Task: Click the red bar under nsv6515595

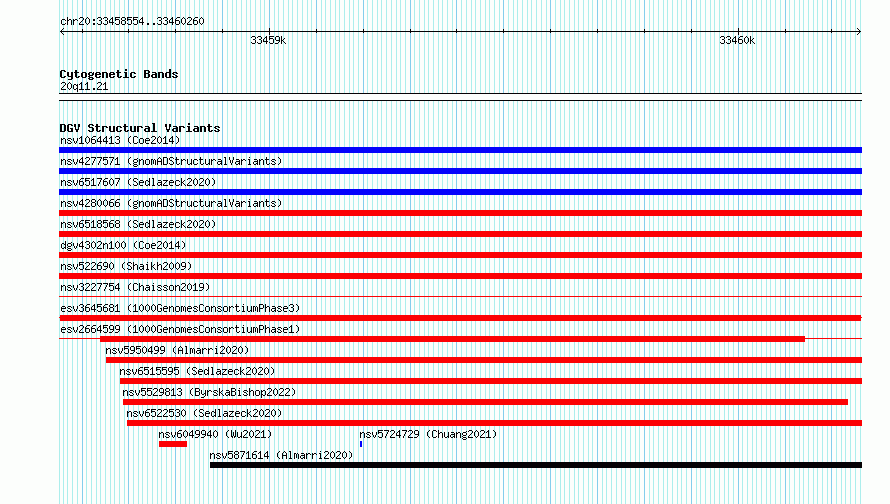Action: click(x=491, y=381)
